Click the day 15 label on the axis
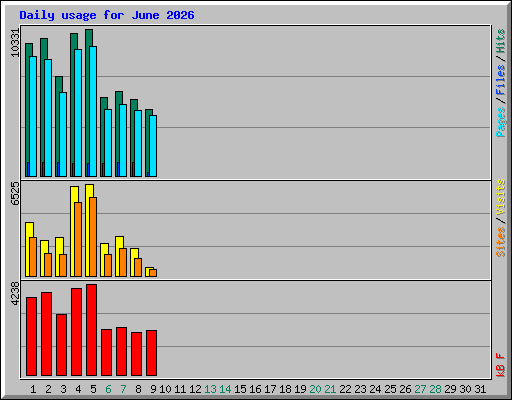 point(240,389)
